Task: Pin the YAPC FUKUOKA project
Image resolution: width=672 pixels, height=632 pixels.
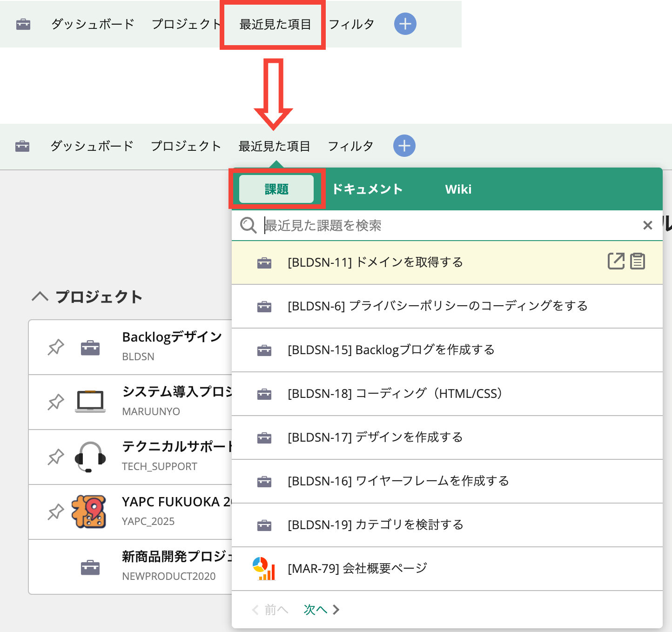Action: 56,512
